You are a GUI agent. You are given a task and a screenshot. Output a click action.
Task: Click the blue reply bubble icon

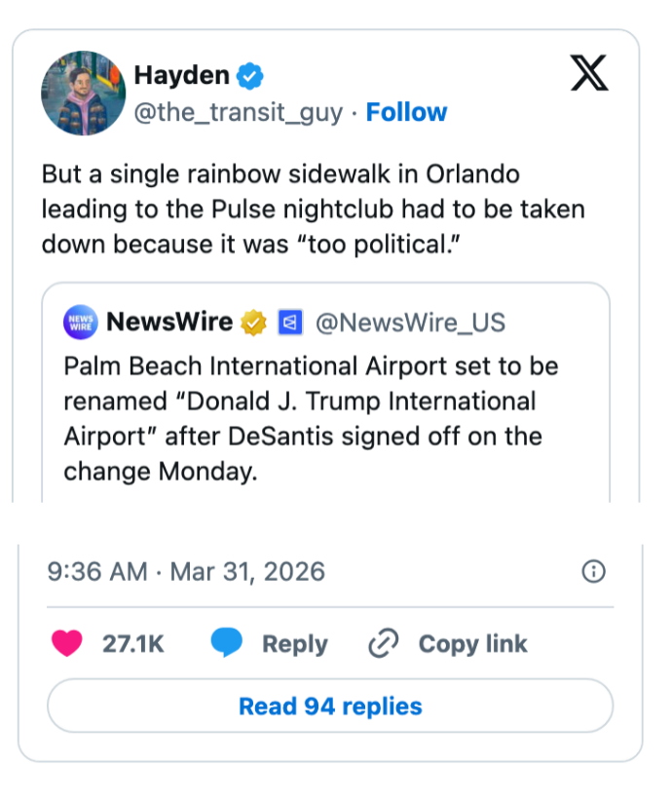226,643
